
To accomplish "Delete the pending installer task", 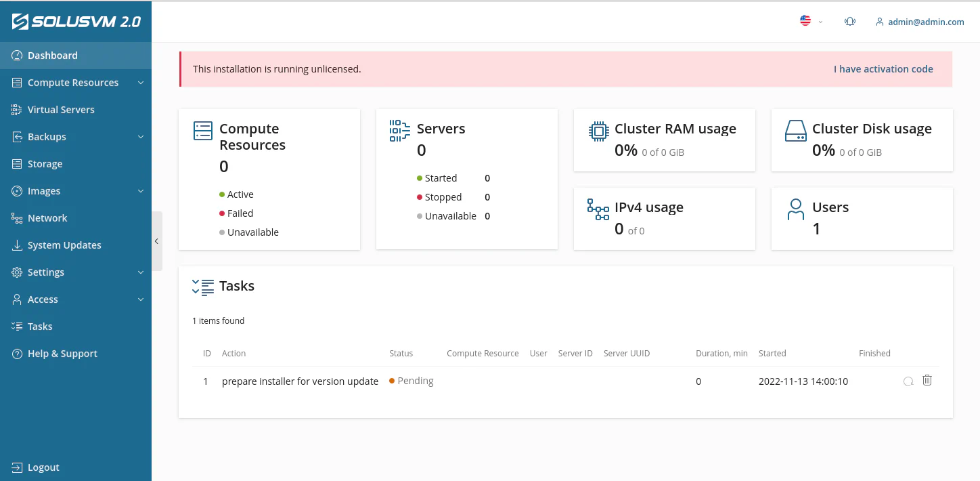I will [927, 380].
